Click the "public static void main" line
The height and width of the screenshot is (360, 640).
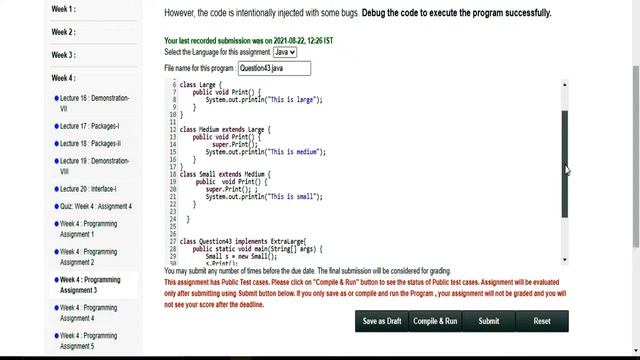(x=258, y=249)
